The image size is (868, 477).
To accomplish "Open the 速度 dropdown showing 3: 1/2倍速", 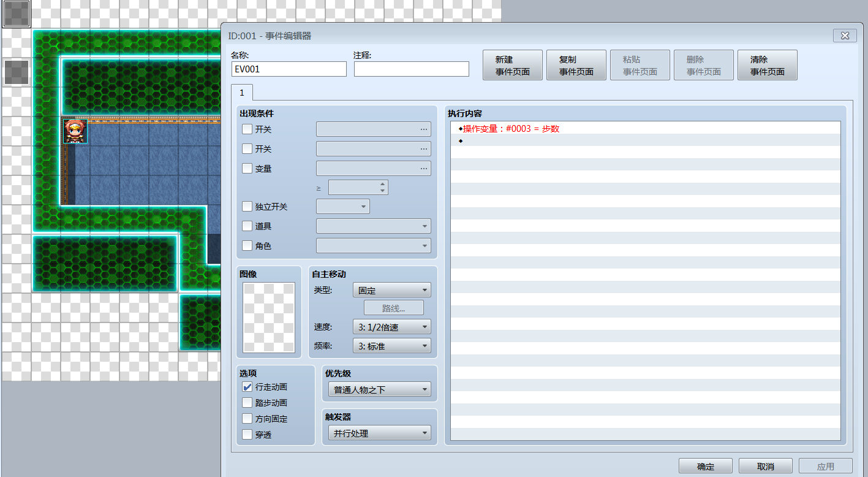I will (x=392, y=327).
